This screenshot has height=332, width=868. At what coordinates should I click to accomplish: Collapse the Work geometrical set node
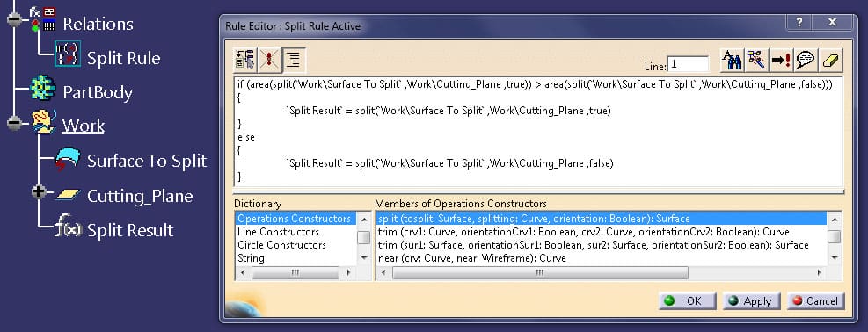(x=14, y=123)
